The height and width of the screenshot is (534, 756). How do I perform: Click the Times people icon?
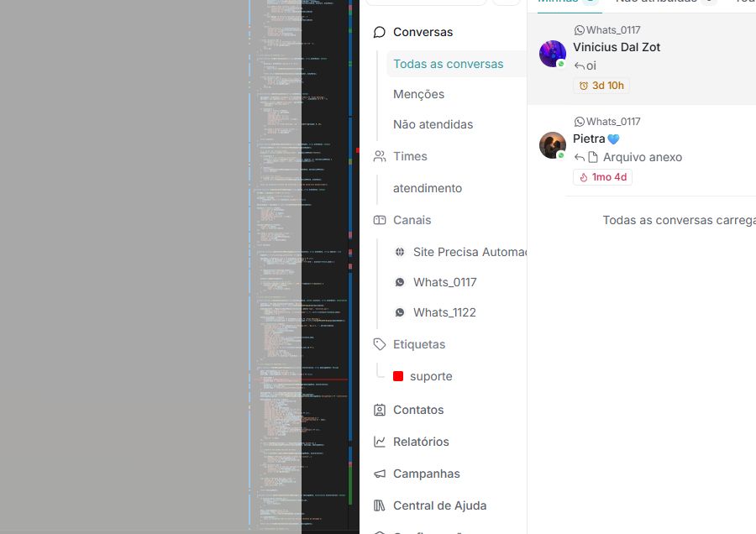tap(380, 157)
